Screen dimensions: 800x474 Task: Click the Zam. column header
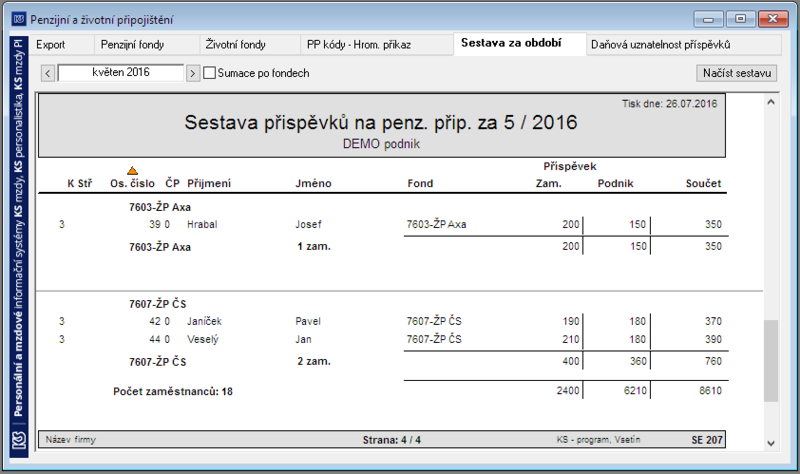tap(548, 184)
